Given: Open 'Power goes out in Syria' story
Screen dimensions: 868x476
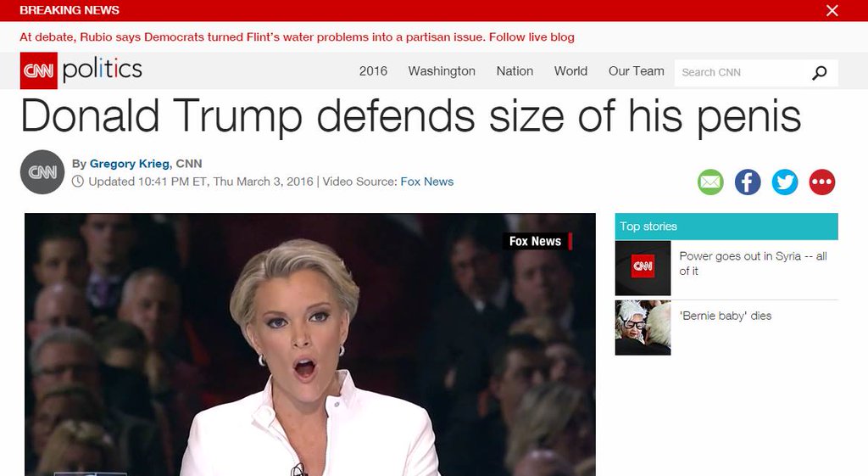Looking at the screenshot, I should point(753,264).
